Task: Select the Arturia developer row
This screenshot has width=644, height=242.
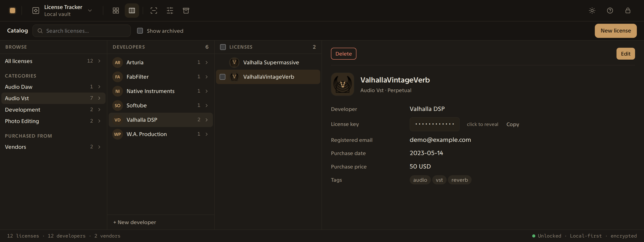Action: [x=161, y=62]
